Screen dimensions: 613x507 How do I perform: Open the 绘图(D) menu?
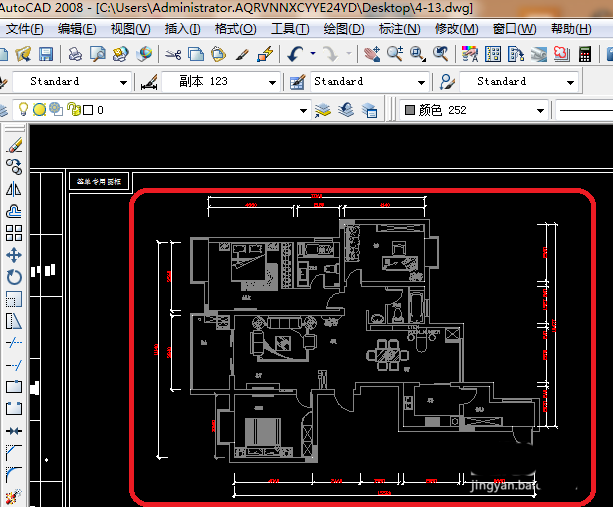tap(344, 28)
